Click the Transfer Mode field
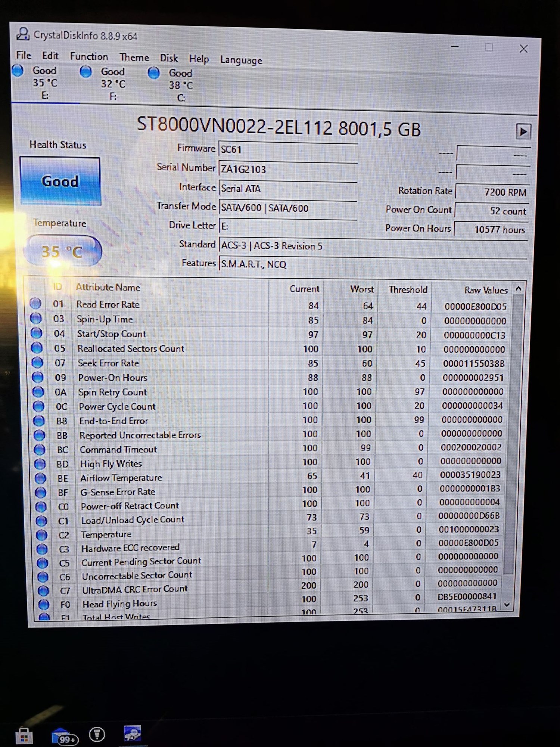Image resolution: width=560 pixels, height=747 pixels. tap(288, 208)
